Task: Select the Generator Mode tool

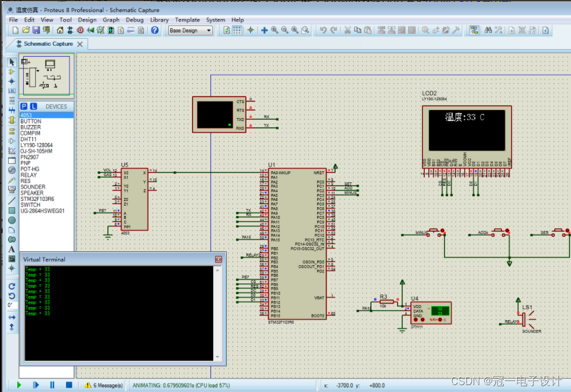Action: point(12,170)
